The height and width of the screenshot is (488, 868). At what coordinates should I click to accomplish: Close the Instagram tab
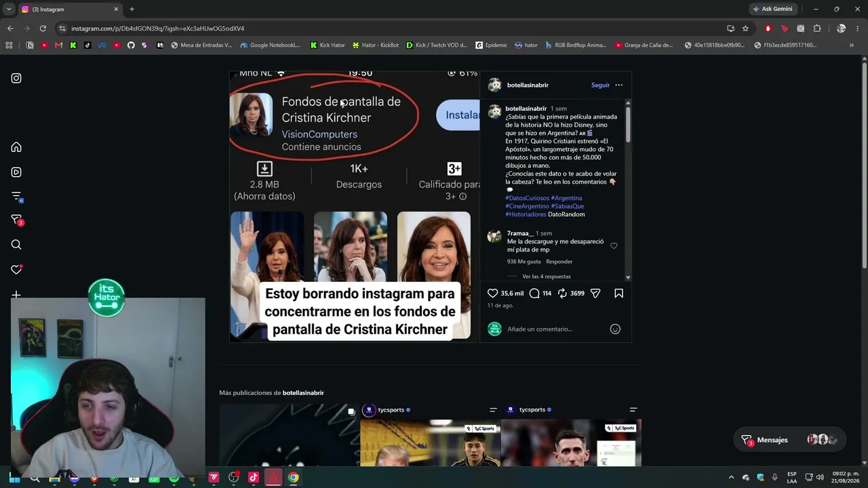pos(116,9)
